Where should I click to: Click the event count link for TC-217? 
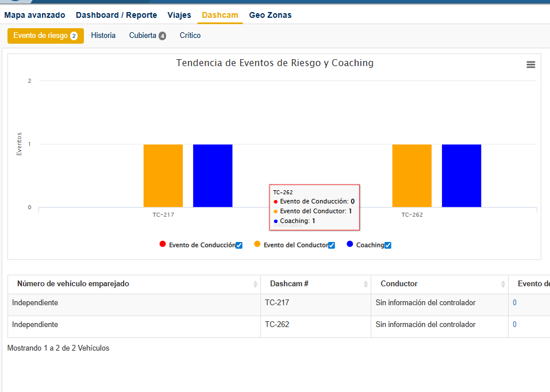(514, 303)
